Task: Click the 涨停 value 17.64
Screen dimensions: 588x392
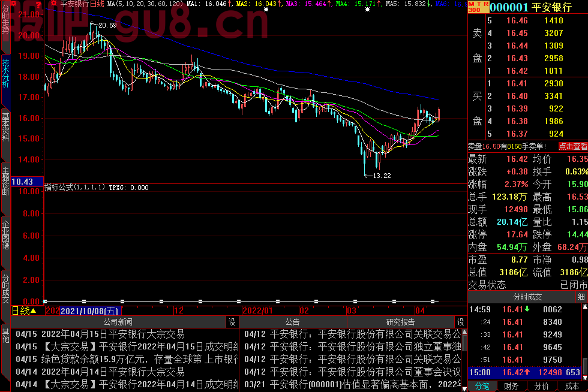Action: click(x=517, y=234)
